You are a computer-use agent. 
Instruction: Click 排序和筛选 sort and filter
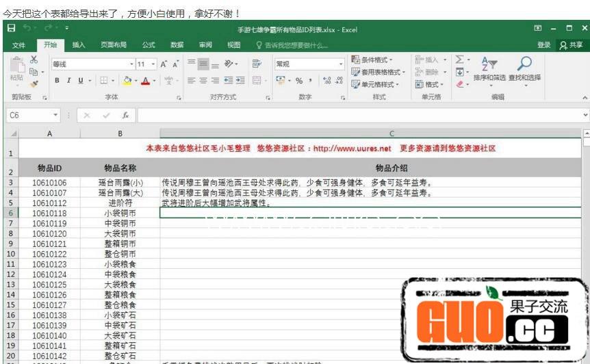coord(489,71)
